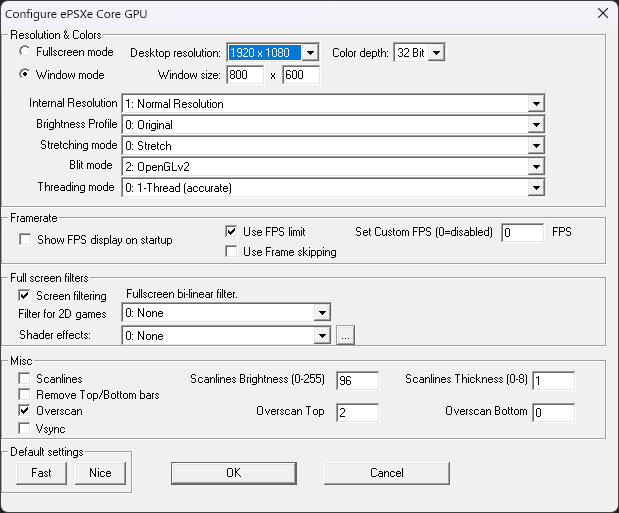Click '0: Stretch' value
Image resolution: width=619 pixels, height=513 pixels.
(x=148, y=146)
